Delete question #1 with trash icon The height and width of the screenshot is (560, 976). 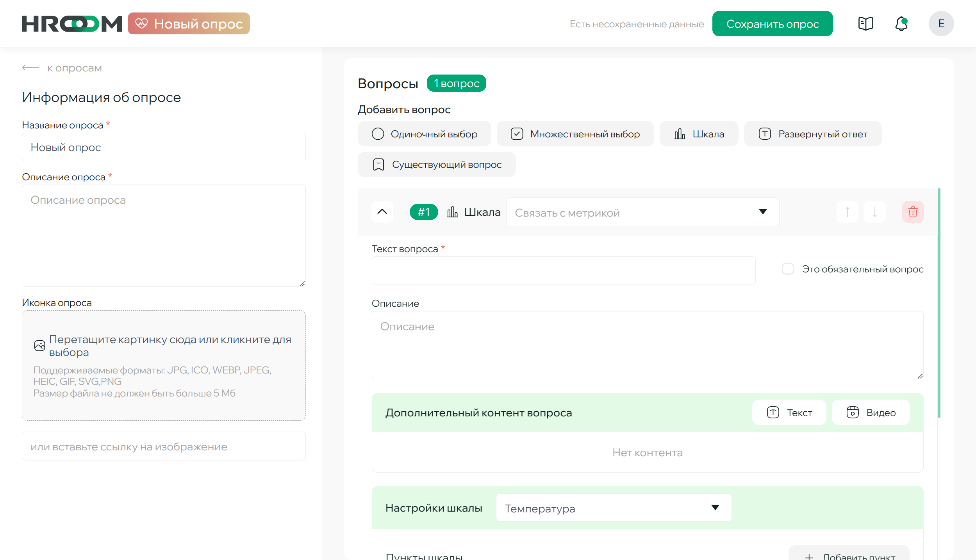(913, 212)
